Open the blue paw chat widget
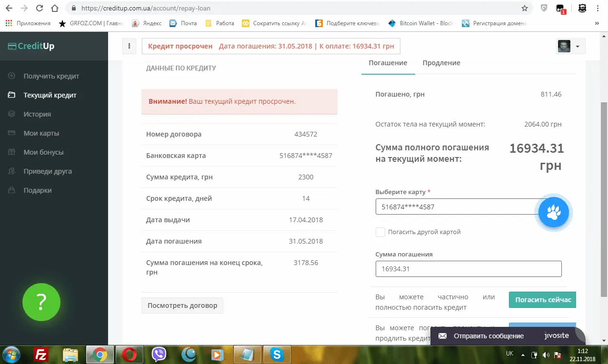Image resolution: width=608 pixels, height=364 pixels. (x=553, y=213)
